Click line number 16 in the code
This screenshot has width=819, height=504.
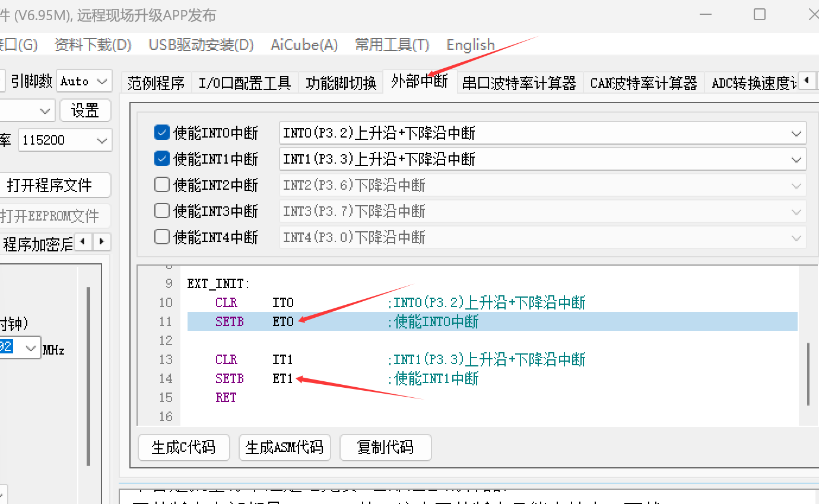166,417
